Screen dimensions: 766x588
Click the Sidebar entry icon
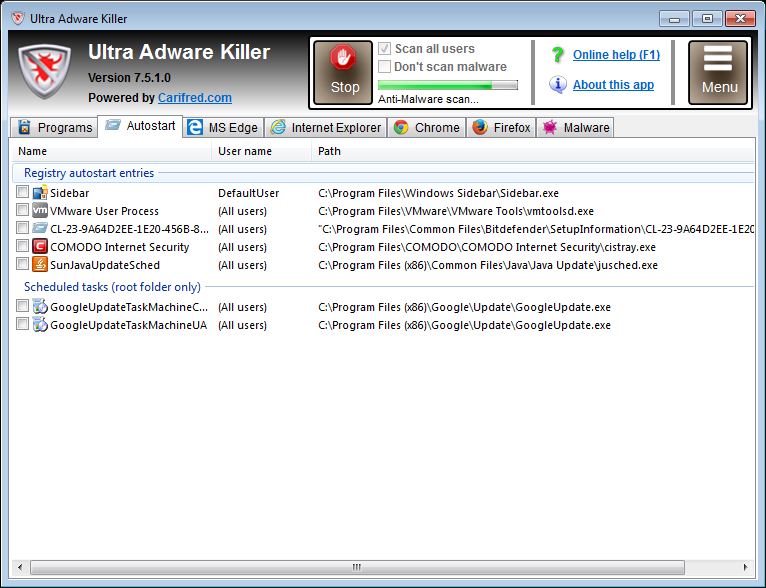click(40, 192)
